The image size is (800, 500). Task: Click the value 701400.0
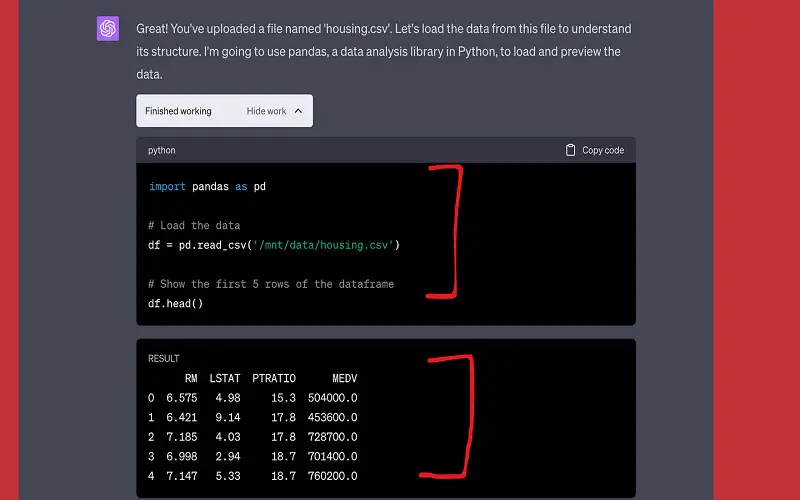coord(333,457)
